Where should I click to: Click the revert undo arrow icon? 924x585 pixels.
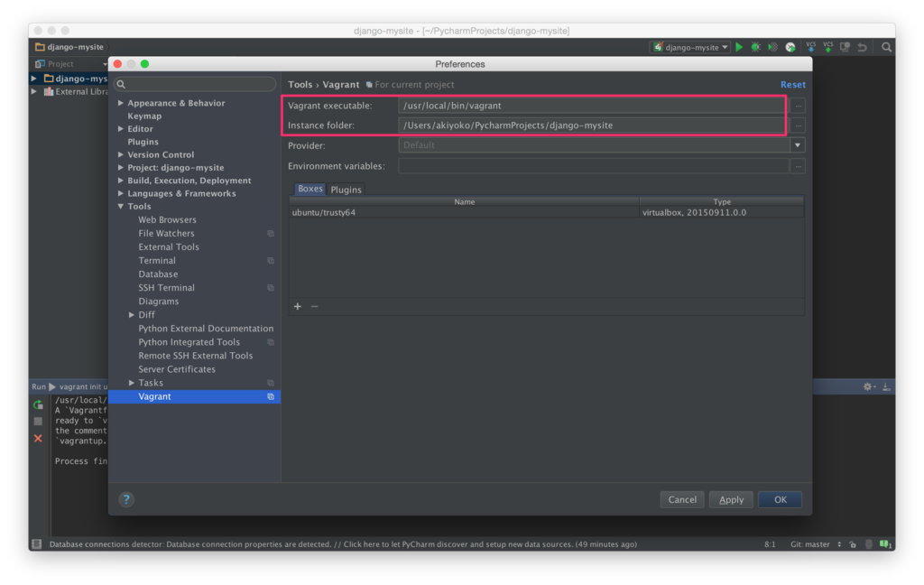click(862, 47)
